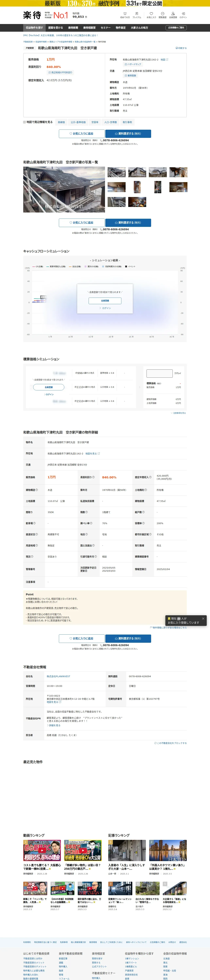210x980 pixels.
Task: Click the ログイン login icon in header
Action: coord(183,15)
